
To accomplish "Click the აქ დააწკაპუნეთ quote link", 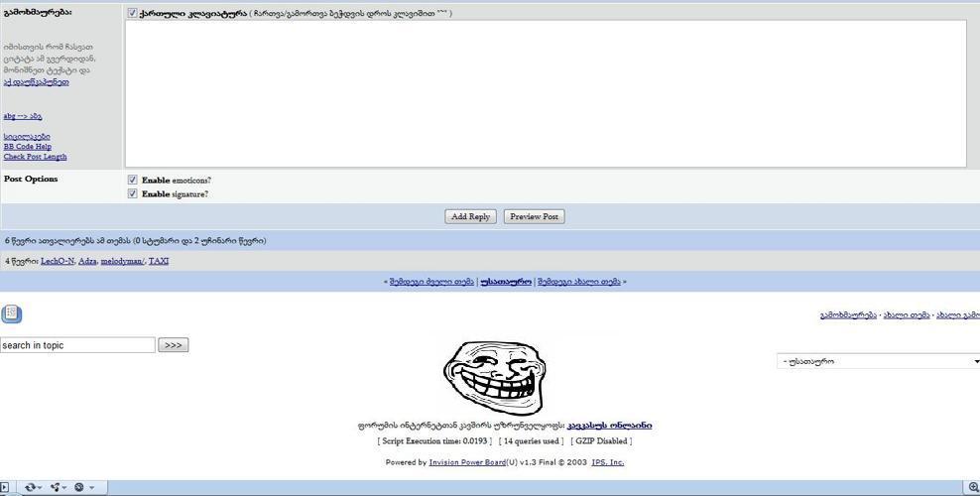I will 37,81.
